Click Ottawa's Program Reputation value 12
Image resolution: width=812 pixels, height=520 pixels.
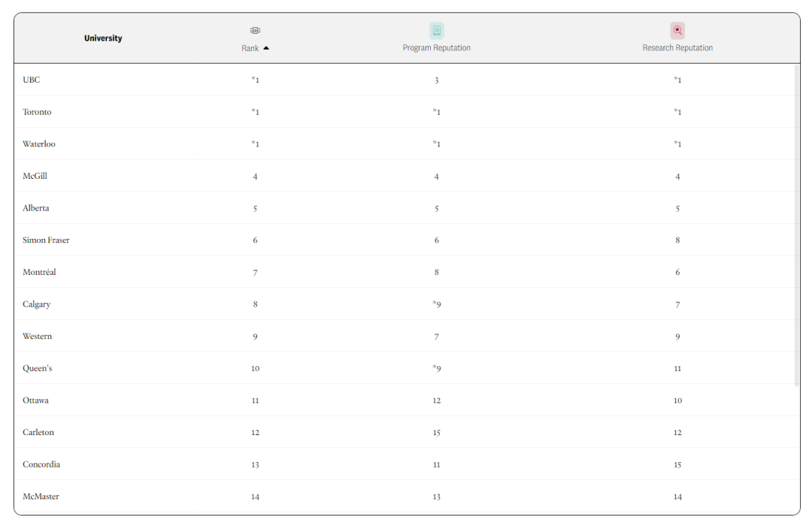pyautogui.click(x=437, y=401)
